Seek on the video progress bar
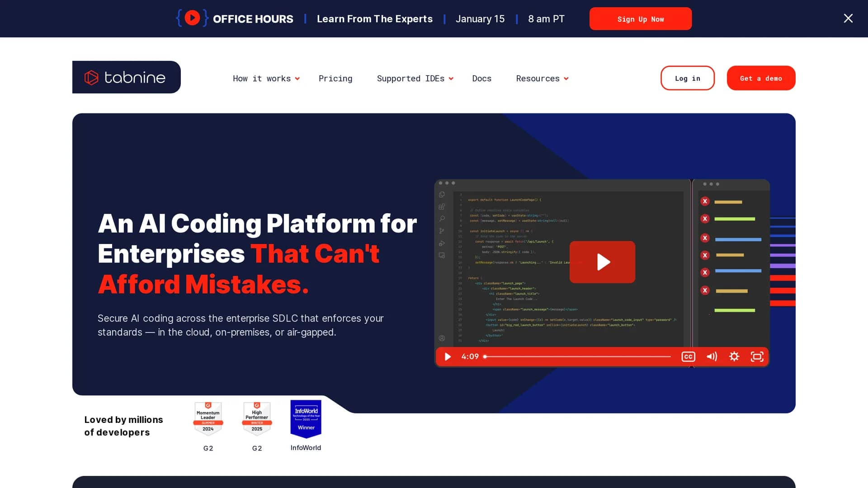The image size is (868, 488). [x=577, y=357]
